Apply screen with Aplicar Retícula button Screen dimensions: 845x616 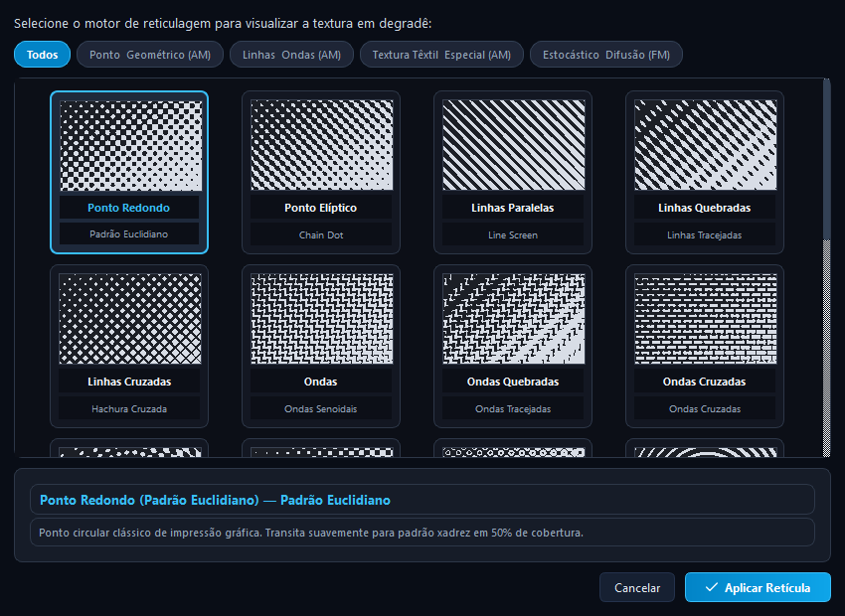pos(758,587)
